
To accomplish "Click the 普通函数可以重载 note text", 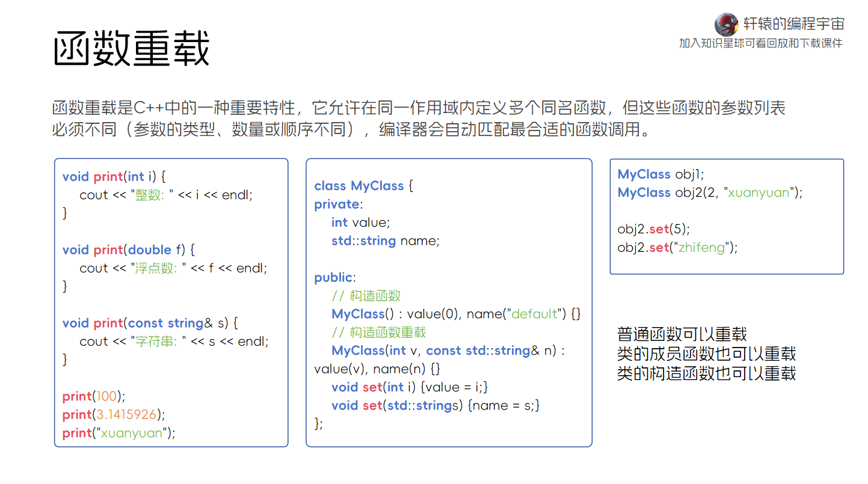I will (x=682, y=335).
